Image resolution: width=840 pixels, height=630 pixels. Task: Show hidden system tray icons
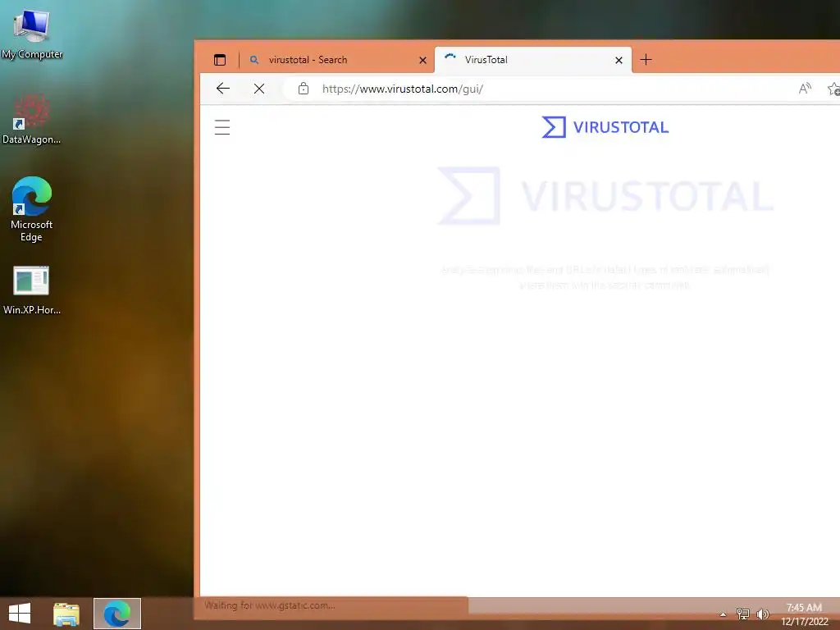click(x=723, y=614)
